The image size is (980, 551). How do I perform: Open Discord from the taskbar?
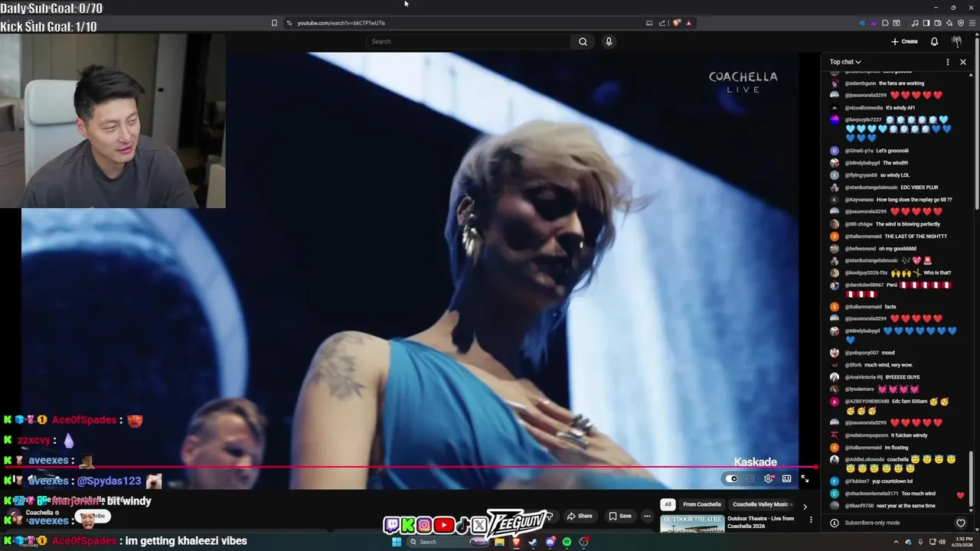[x=550, y=542]
